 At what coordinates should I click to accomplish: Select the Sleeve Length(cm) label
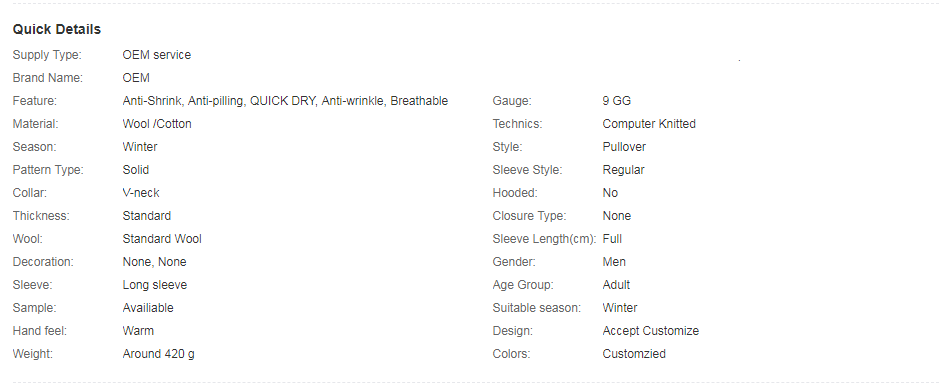(x=544, y=239)
